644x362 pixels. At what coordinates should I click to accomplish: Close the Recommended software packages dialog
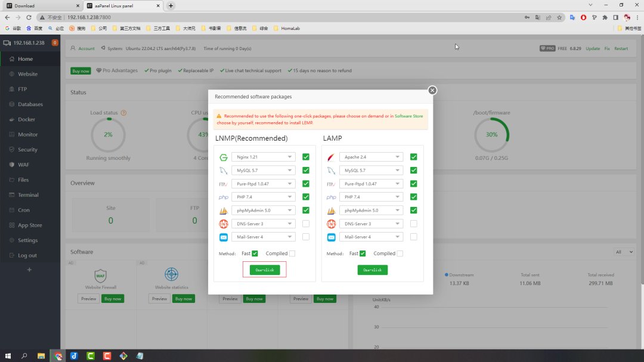432,91
